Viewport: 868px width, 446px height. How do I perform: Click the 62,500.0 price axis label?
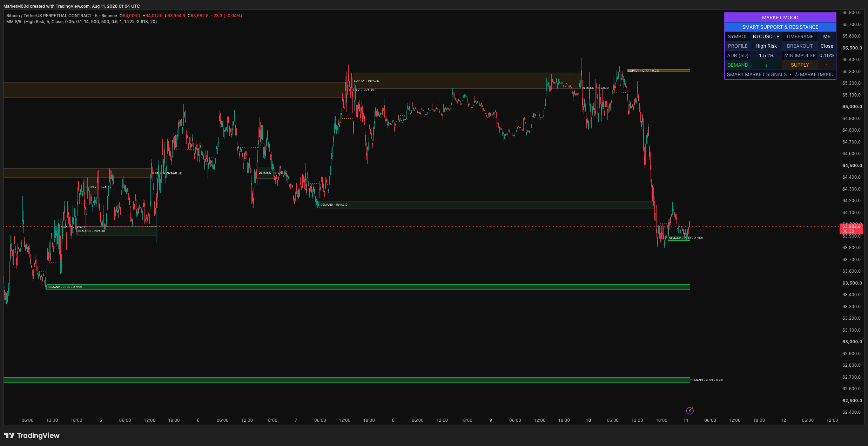pyautogui.click(x=852, y=401)
